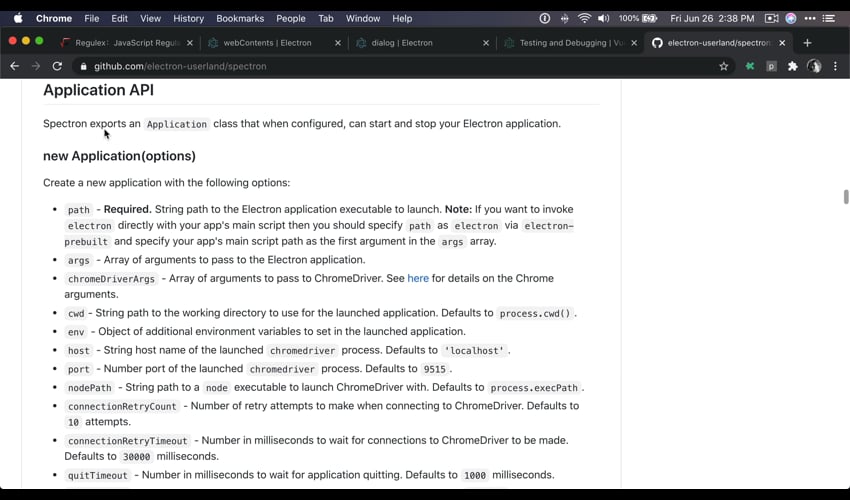
Task: Open the Help menu
Action: click(402, 18)
